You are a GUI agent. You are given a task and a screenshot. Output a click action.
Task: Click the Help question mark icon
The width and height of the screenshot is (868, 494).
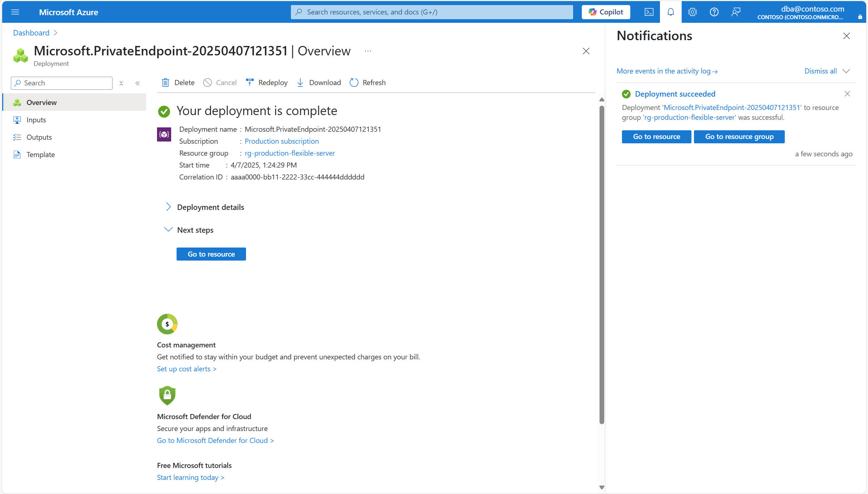(x=714, y=12)
